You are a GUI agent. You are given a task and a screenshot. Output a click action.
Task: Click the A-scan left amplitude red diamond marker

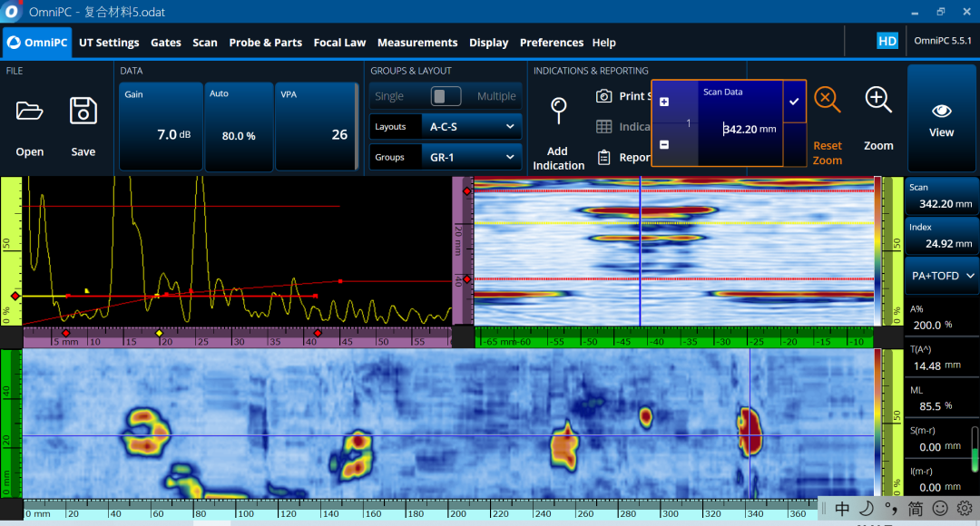[15, 297]
